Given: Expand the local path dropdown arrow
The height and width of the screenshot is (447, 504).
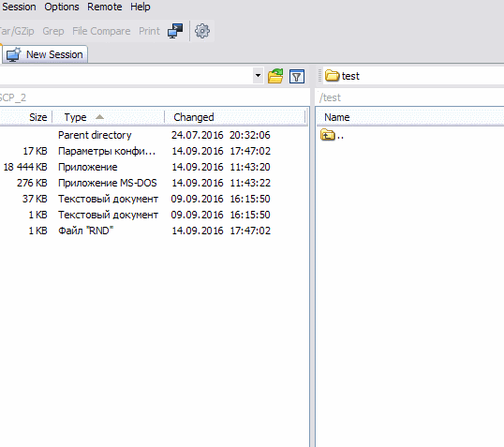Looking at the screenshot, I should point(258,76).
